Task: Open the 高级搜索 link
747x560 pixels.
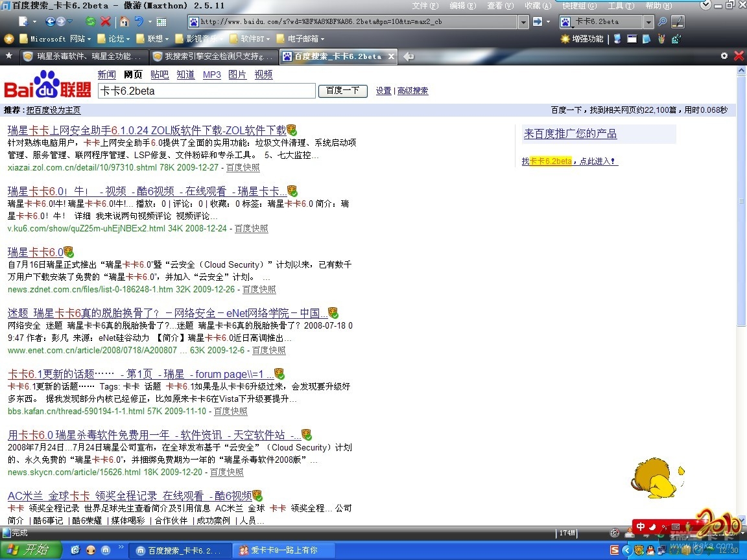Action: pos(412,91)
